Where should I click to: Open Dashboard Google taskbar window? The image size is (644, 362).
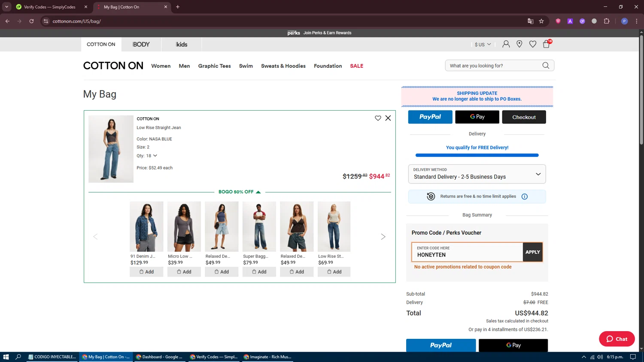pyautogui.click(x=159, y=357)
